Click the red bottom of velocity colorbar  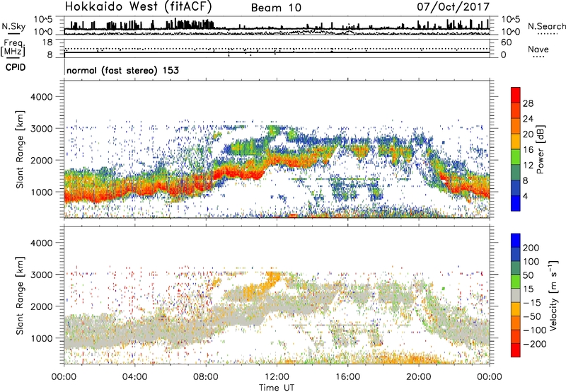click(x=516, y=350)
